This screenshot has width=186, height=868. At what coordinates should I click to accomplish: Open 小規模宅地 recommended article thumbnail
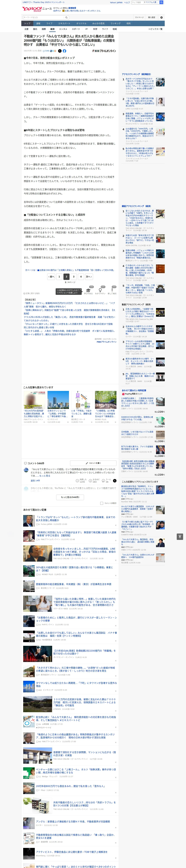(x=106, y=400)
